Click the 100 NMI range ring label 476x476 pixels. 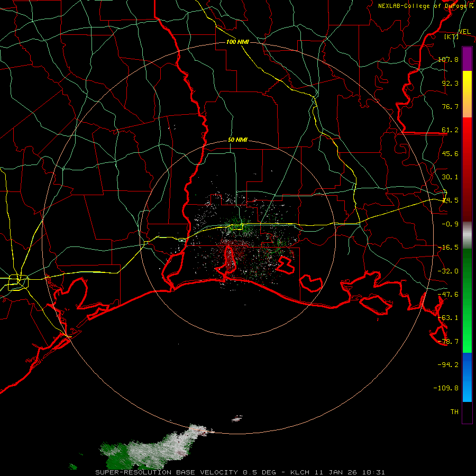pos(237,42)
